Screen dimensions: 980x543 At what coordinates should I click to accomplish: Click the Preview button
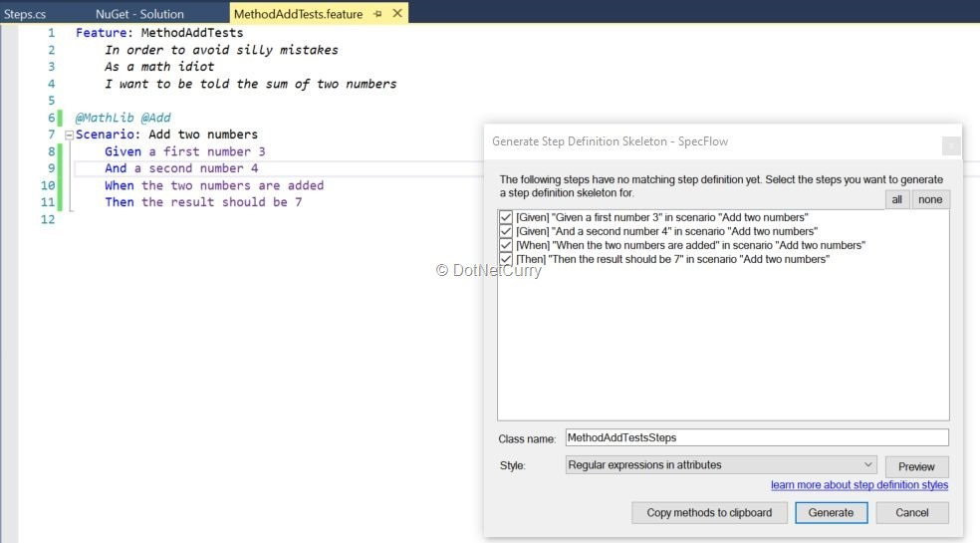click(x=916, y=466)
